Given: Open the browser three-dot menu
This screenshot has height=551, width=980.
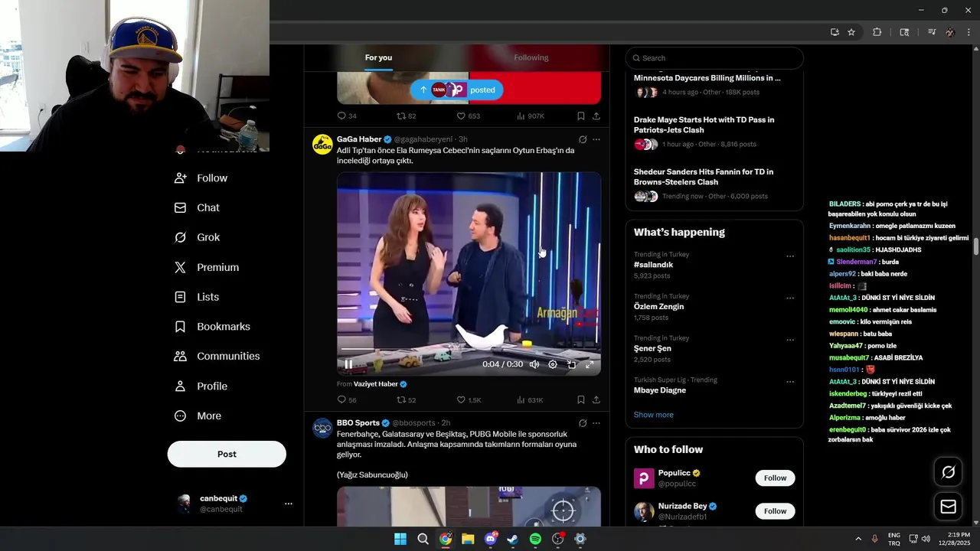Looking at the screenshot, I should (969, 32).
